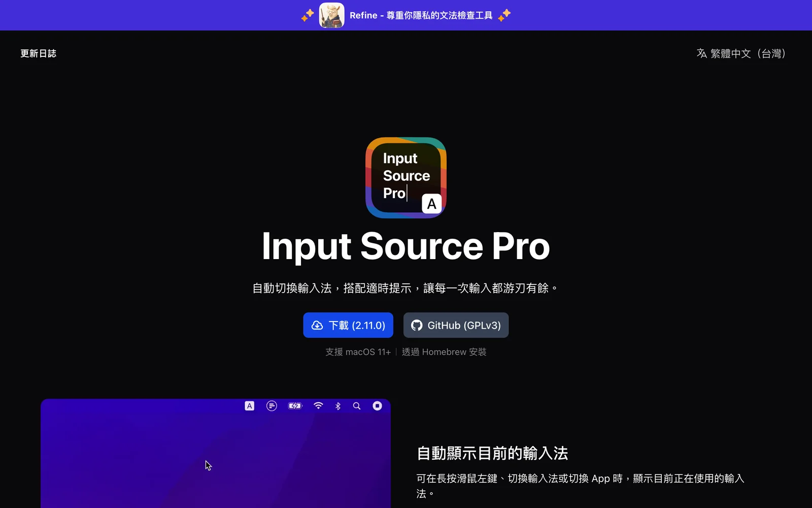Click the demo desktop preview image
This screenshot has width=812, height=508.
pyautogui.click(x=216, y=453)
